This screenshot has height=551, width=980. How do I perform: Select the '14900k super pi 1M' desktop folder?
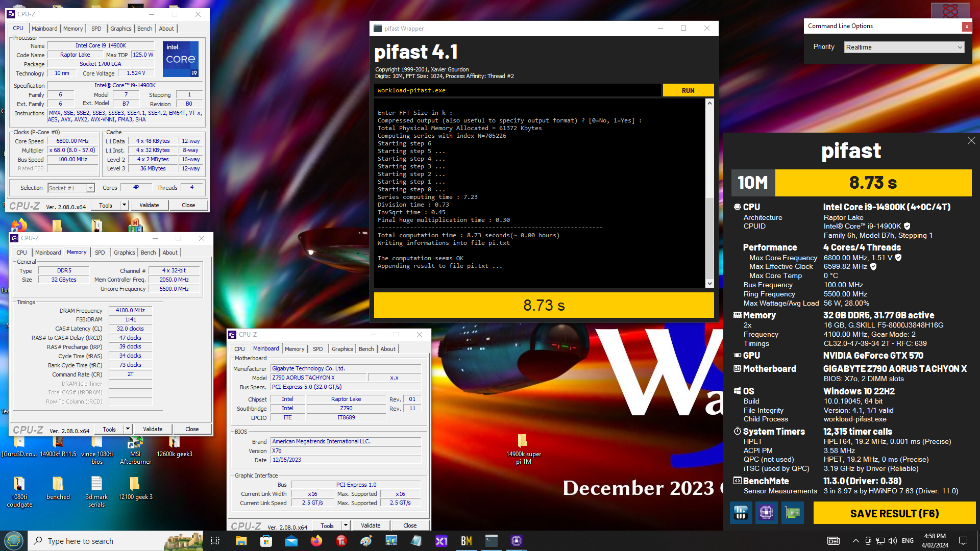523,448
